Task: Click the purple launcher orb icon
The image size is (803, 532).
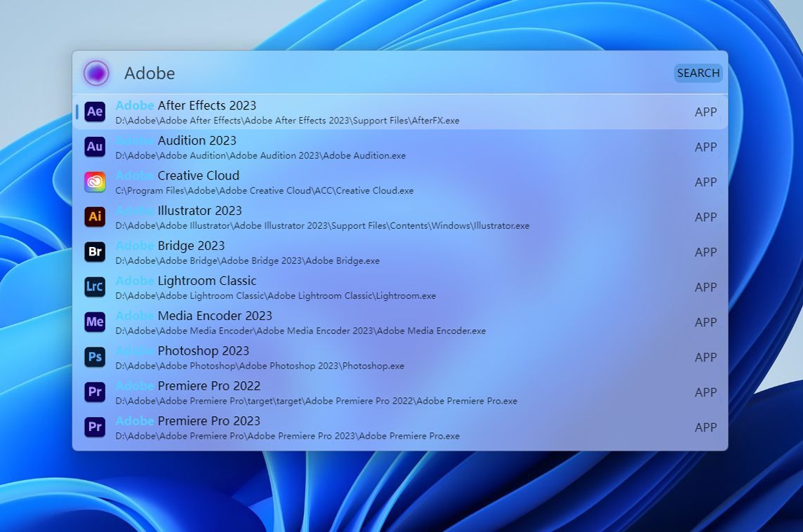Action: coord(96,73)
